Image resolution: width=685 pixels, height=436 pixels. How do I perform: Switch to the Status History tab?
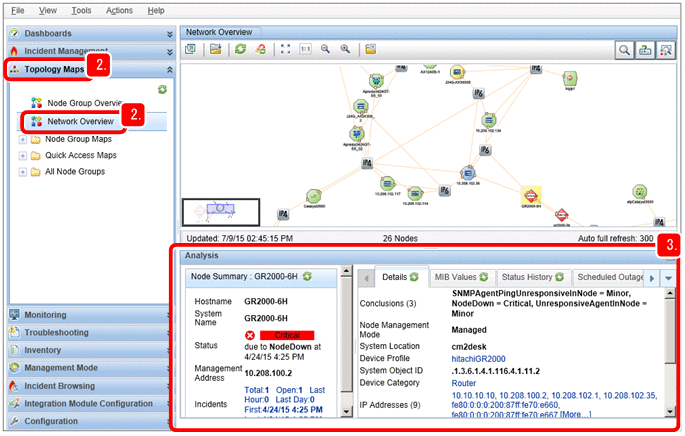coord(533,277)
